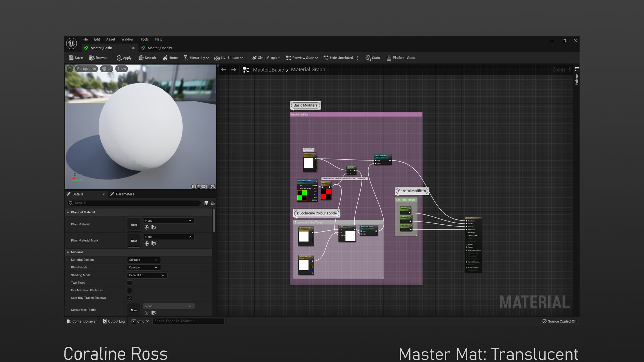Open details panel settings gear
644x362 pixels.
point(213,203)
